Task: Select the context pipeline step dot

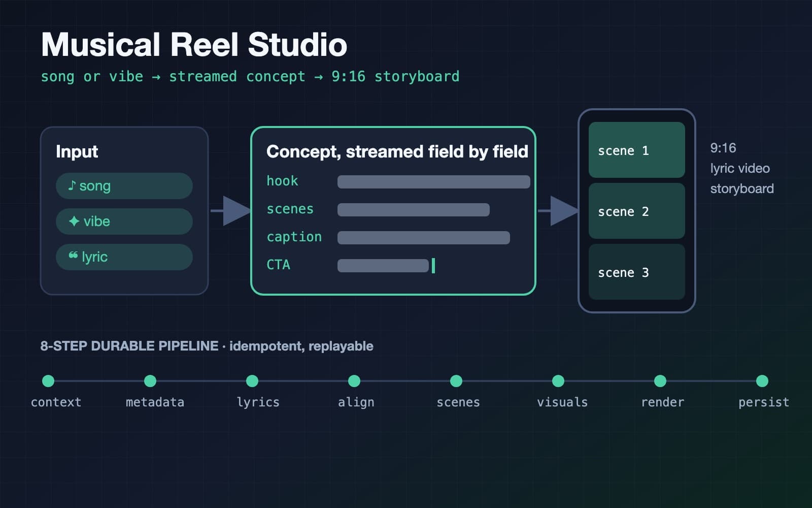Action: [48, 381]
